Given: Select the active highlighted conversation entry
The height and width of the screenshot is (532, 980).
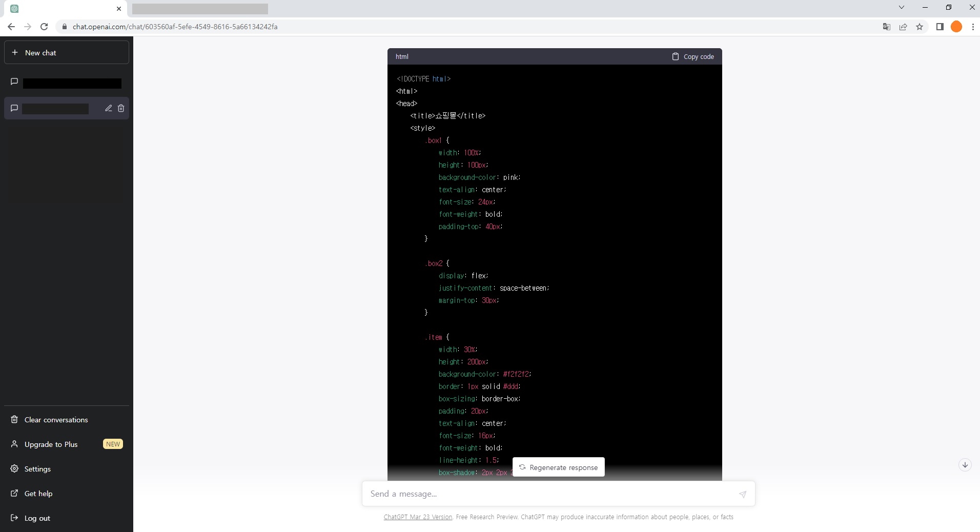Looking at the screenshot, I should coord(67,108).
